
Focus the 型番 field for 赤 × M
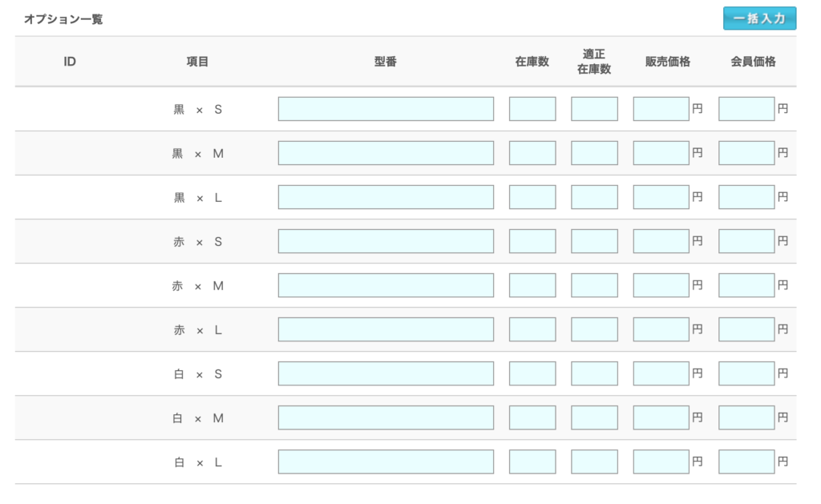click(x=386, y=285)
